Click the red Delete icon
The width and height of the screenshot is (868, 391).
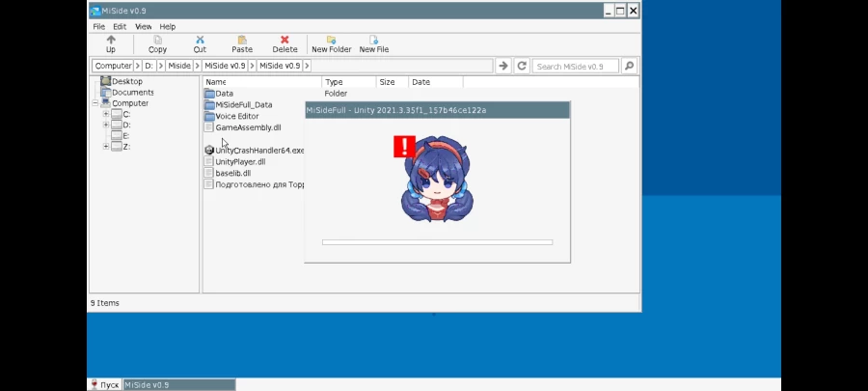point(285,41)
